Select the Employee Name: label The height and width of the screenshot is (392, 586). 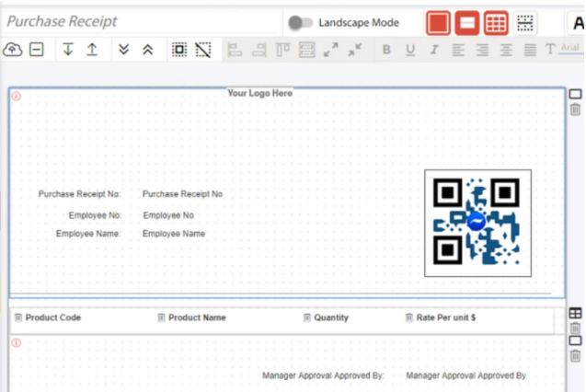click(x=88, y=234)
